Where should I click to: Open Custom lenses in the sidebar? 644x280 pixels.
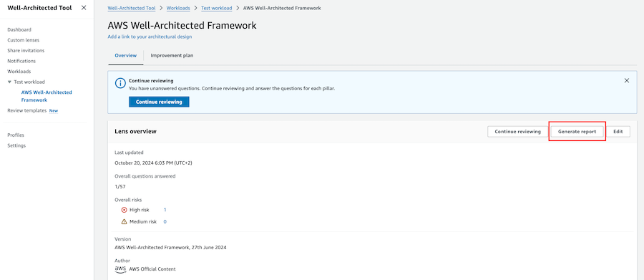(x=24, y=40)
